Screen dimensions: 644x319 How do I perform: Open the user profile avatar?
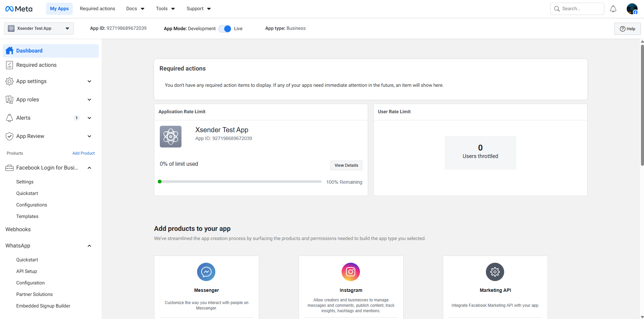point(631,9)
